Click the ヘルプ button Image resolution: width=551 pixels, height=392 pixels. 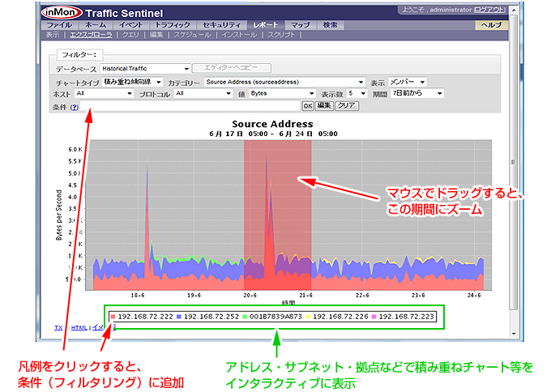point(491,26)
